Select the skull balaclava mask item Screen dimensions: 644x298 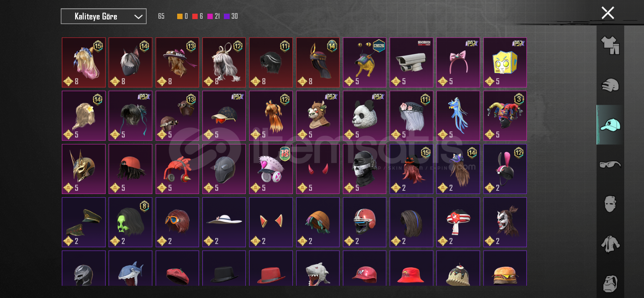364,169
